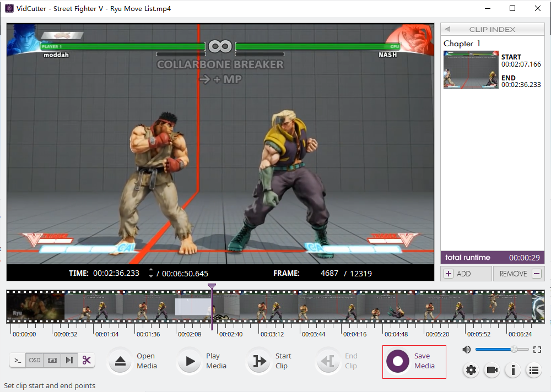Click total frames 12319 text
Viewport: 551px width, 392px height.
(360, 274)
